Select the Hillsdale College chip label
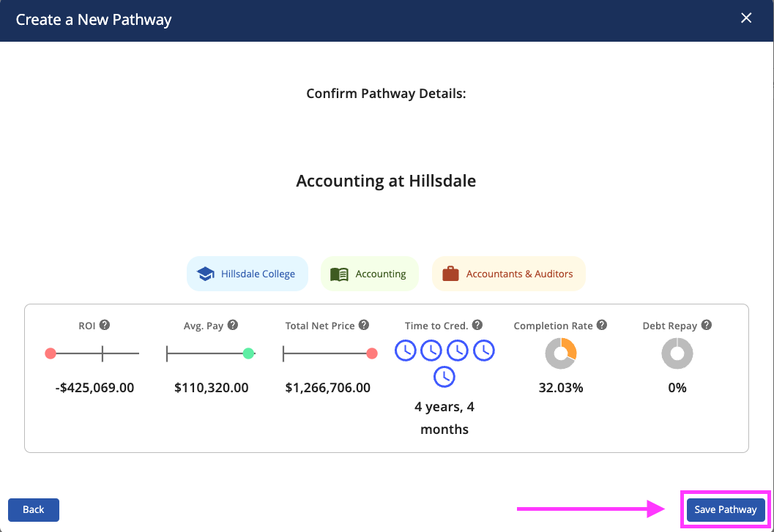This screenshot has width=774, height=532. (258, 274)
